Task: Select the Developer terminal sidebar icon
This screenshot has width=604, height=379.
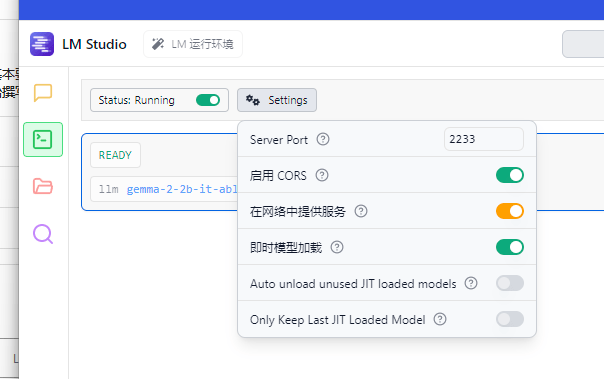Action: pos(43,139)
